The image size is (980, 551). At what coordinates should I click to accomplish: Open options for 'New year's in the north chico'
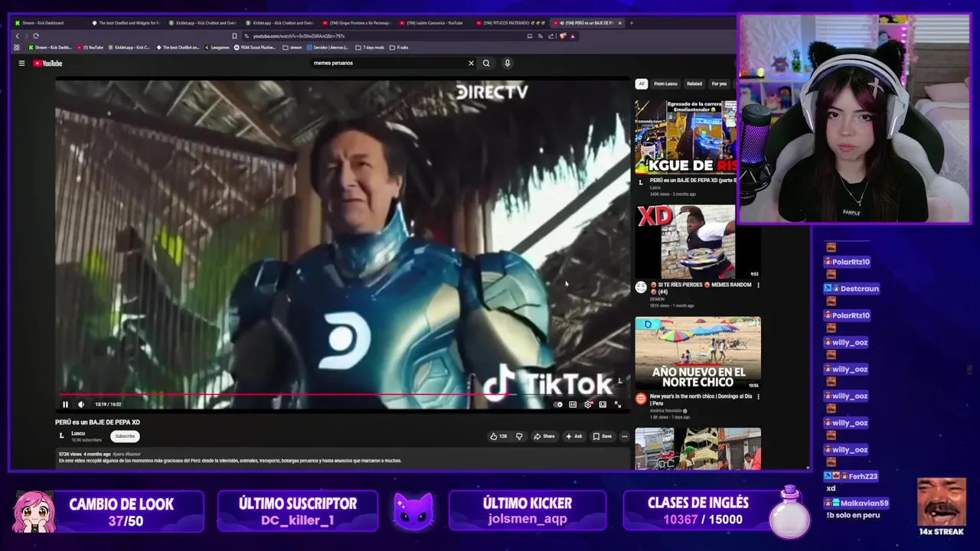(x=758, y=396)
